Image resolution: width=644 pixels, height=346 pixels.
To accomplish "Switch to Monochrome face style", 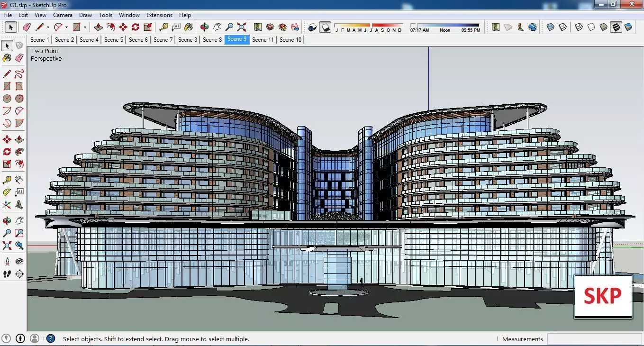I will coord(628,27).
